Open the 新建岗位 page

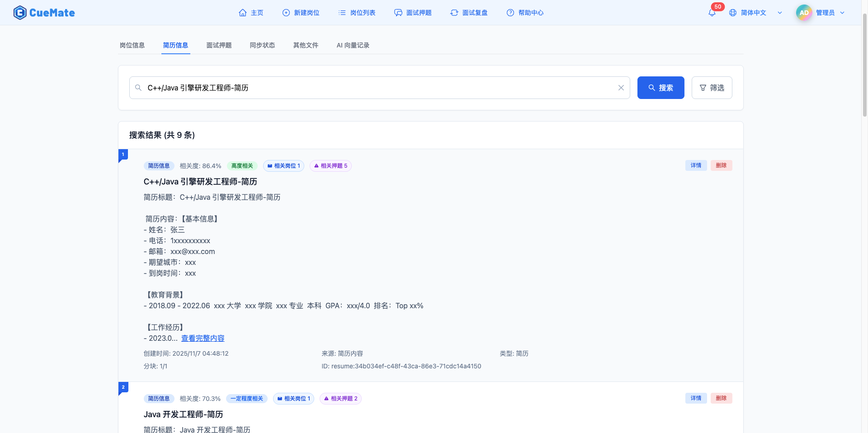click(301, 13)
